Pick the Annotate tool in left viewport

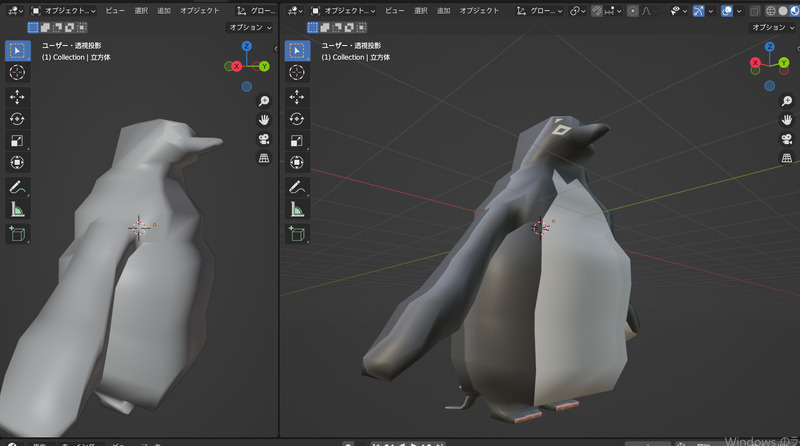coord(17,187)
